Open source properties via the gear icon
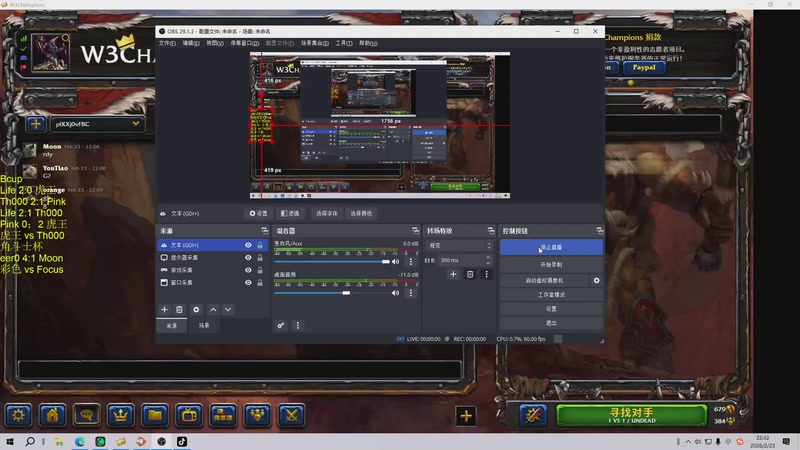800x450 pixels. [196, 310]
